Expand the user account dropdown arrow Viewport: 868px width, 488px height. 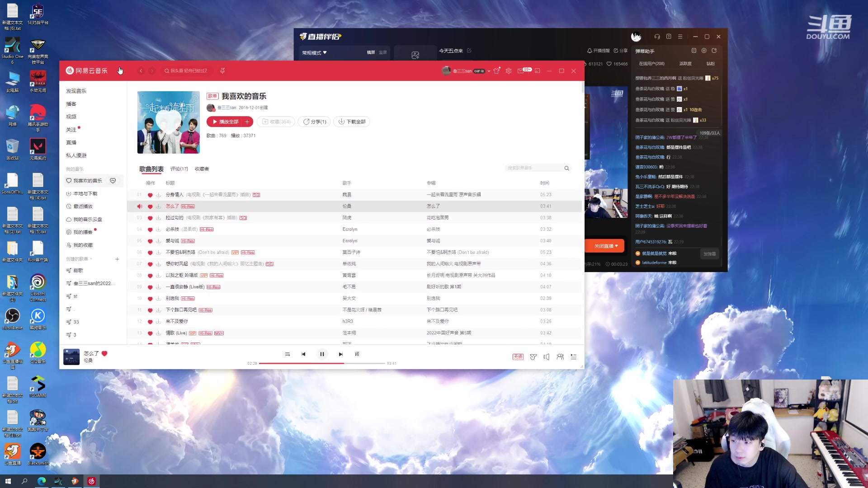pyautogui.click(x=489, y=71)
